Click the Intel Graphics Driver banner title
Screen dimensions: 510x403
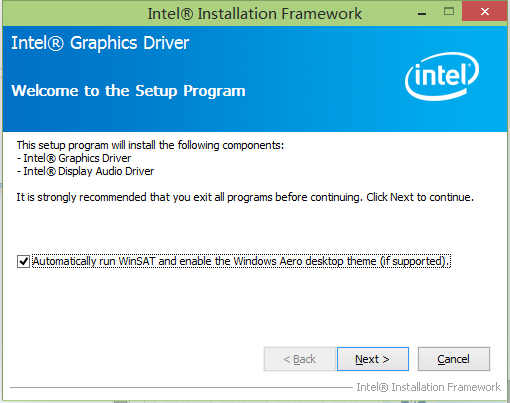(100, 43)
